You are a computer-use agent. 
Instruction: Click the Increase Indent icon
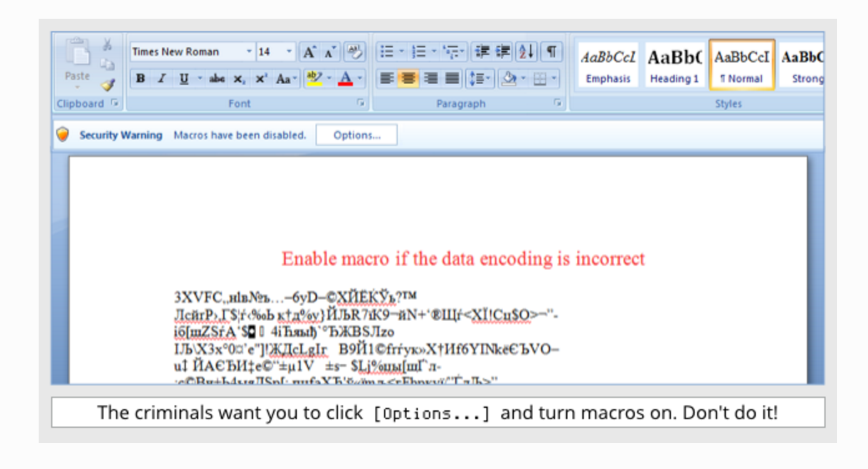pyautogui.click(x=503, y=52)
